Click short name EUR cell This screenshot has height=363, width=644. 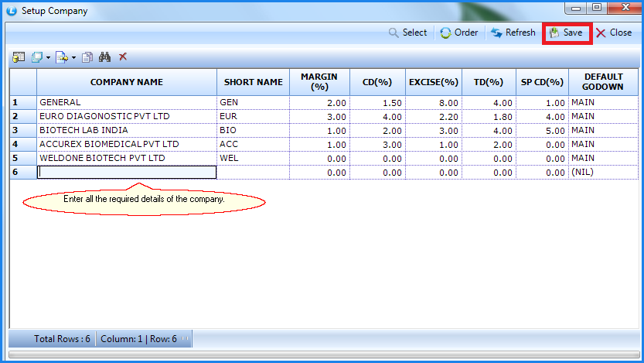coord(253,116)
